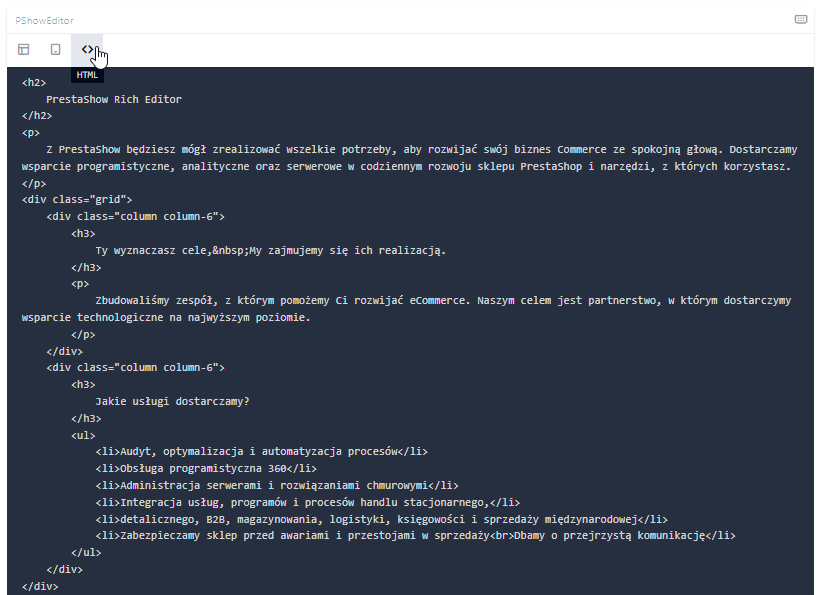Click the 'Ty wyznaczasz cele' heading line

[x=270, y=250]
